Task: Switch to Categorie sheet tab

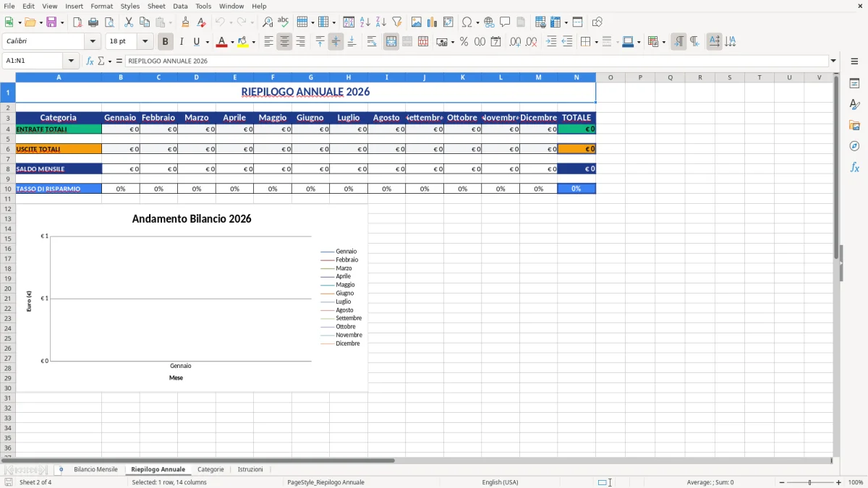Action: [210, 470]
